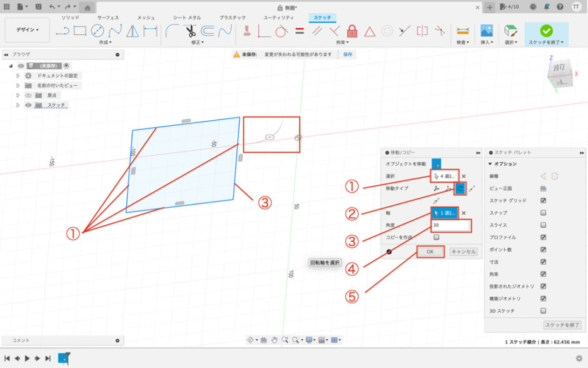Image resolution: width=588 pixels, height=368 pixels.
Task: Select the Trim scissors tool
Action: tap(191, 31)
